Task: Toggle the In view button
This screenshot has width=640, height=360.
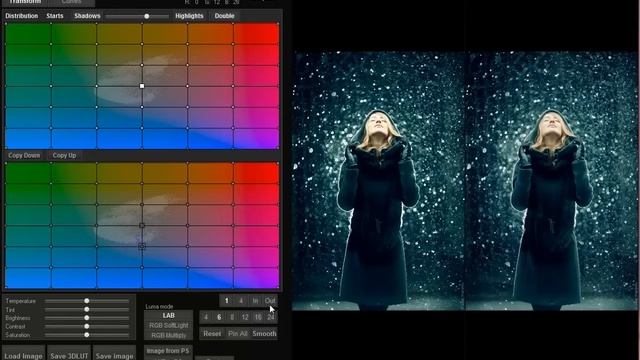Action: 255,301
